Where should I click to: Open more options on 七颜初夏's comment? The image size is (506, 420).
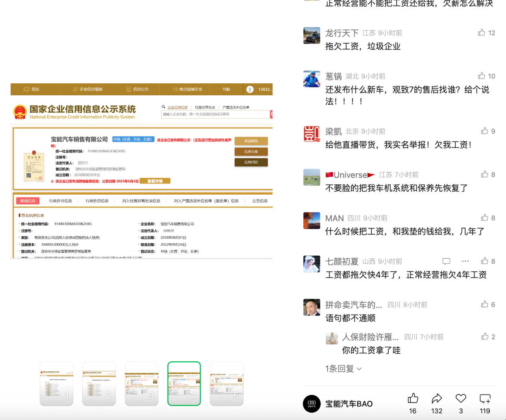point(465,261)
